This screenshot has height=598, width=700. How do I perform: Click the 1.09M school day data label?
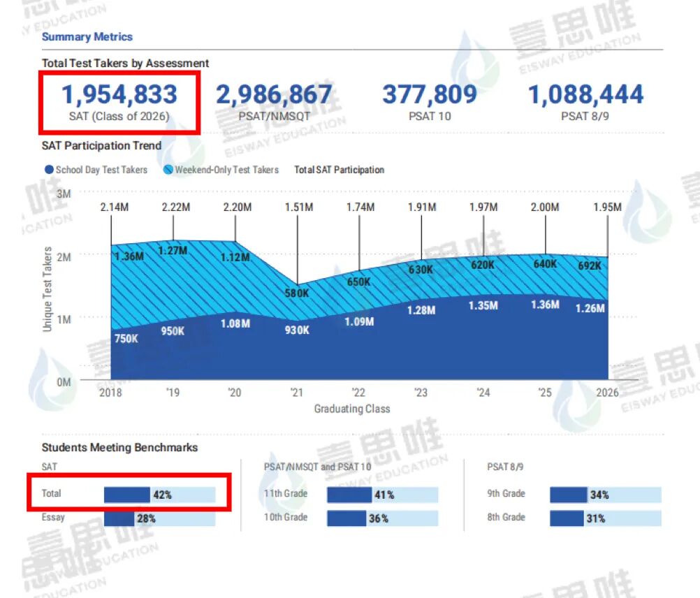pos(359,322)
